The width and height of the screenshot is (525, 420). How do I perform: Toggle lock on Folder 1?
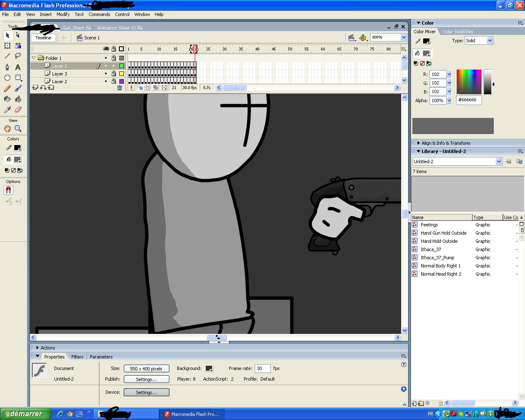click(x=114, y=58)
